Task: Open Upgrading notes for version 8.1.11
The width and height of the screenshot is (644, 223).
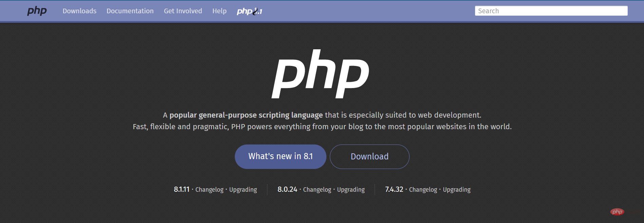Action: [x=243, y=190]
